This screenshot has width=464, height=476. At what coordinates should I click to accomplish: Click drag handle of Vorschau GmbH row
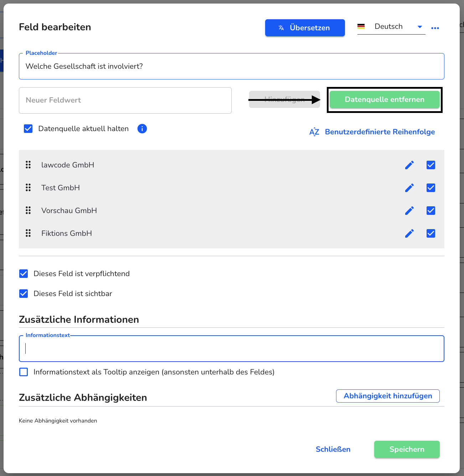click(28, 210)
